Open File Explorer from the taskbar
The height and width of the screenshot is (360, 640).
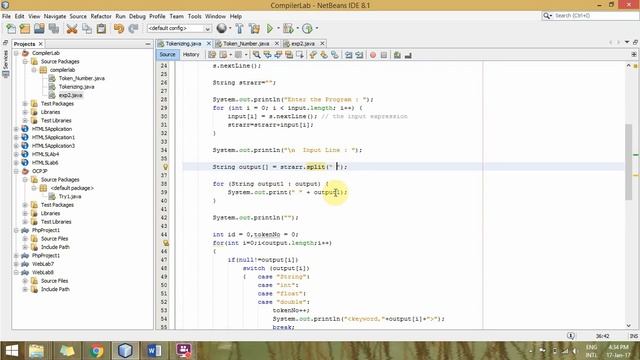click(37, 351)
